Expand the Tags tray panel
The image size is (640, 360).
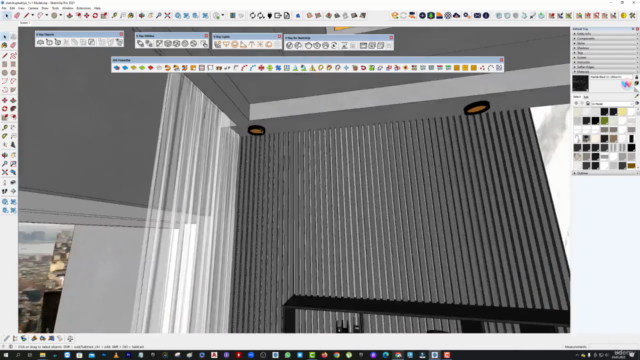click(x=605, y=53)
